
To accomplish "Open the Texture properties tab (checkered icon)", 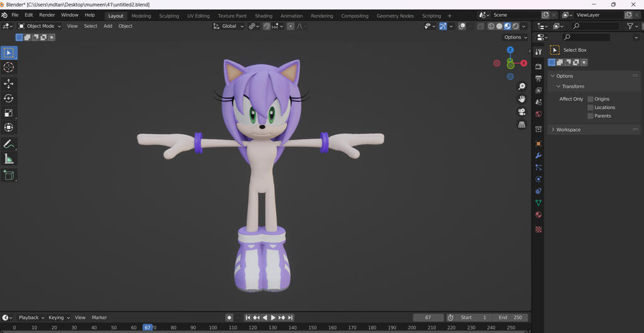I will [x=538, y=230].
